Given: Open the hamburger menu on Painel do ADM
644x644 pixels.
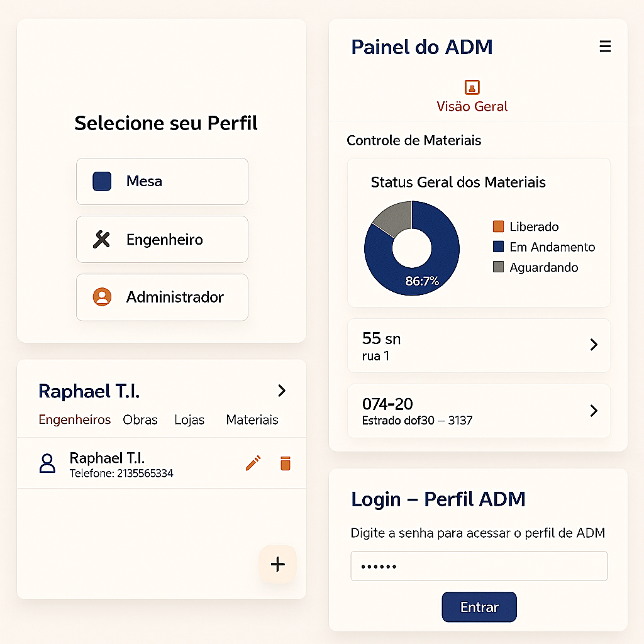Looking at the screenshot, I should pyautogui.click(x=605, y=46).
